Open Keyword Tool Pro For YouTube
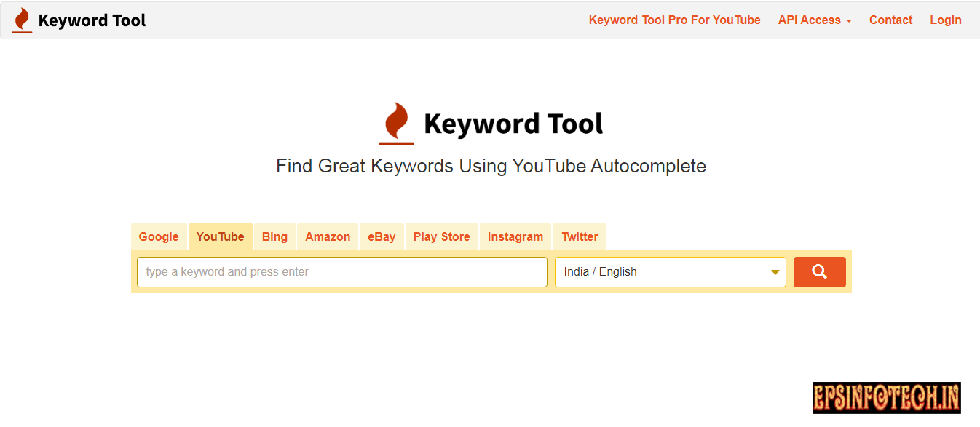This screenshot has height=427, width=980. coord(674,20)
